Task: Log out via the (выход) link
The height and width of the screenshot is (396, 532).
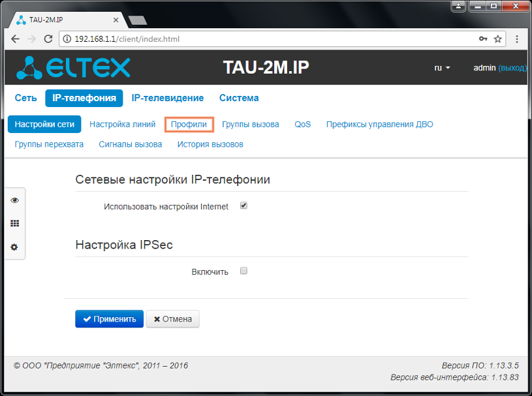Action: pos(512,68)
